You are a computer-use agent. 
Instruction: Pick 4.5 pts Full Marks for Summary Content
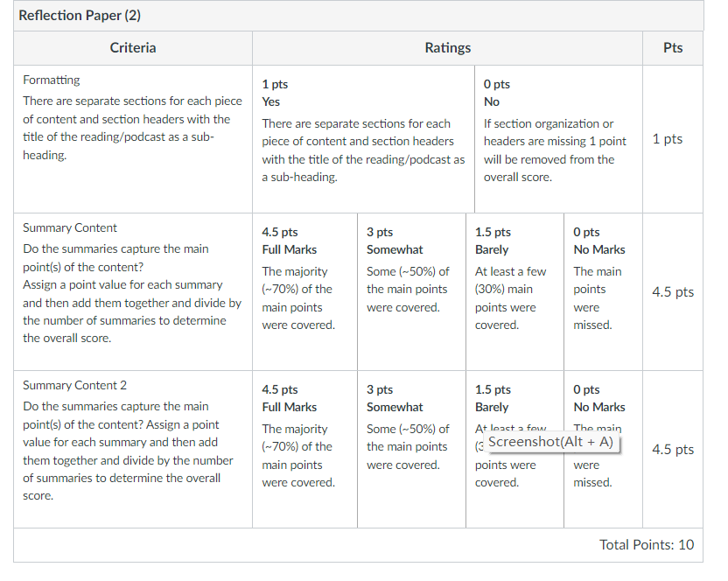[305, 291]
